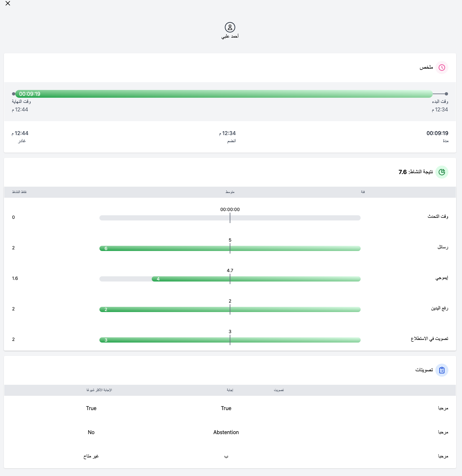
Task: Click the green pie chart icon beside نتيجة النشاط
Action: (442, 172)
